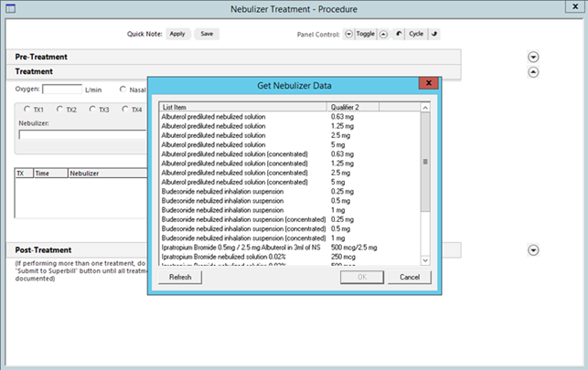Select the TX1 radio button

[27, 109]
